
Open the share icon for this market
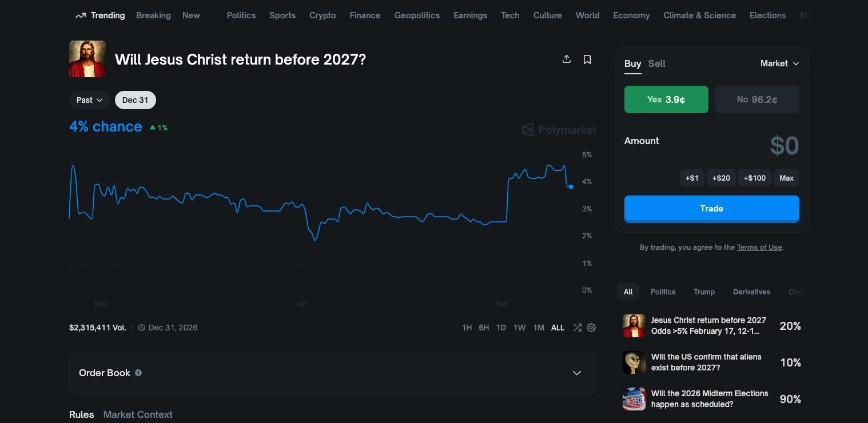[566, 59]
